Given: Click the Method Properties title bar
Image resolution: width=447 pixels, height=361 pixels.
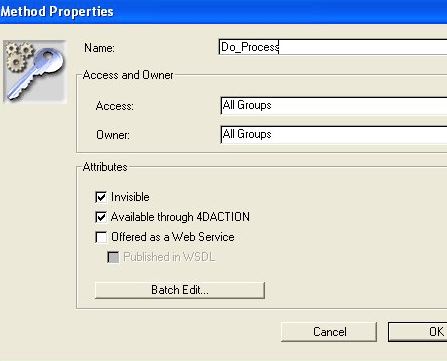Looking at the screenshot, I should coord(223,12).
